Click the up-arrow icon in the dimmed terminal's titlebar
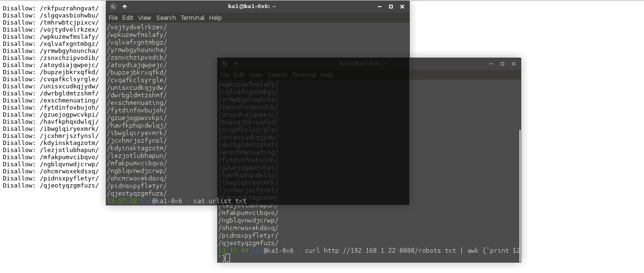This screenshot has height=273, width=644. click(x=236, y=64)
